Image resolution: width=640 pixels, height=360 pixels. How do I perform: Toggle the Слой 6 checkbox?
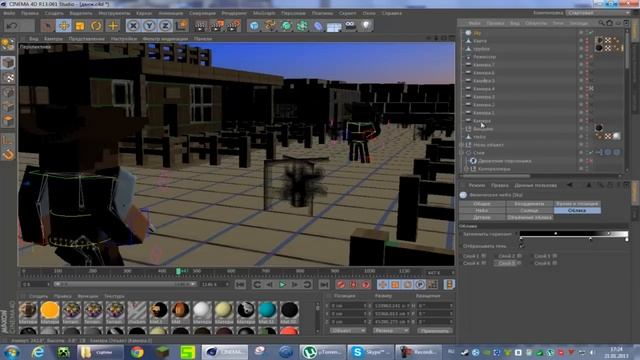[555, 263]
